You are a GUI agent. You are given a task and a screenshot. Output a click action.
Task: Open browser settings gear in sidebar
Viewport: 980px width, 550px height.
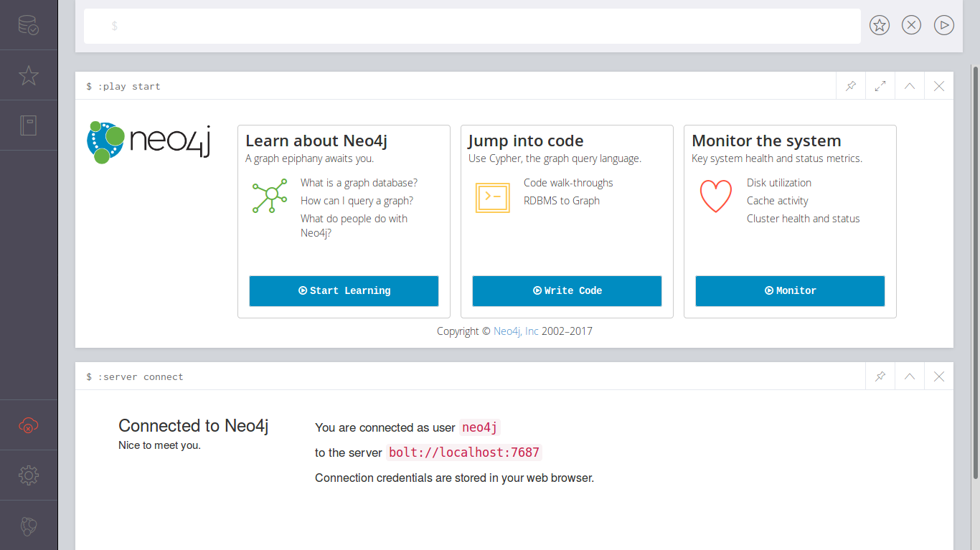pos(29,475)
